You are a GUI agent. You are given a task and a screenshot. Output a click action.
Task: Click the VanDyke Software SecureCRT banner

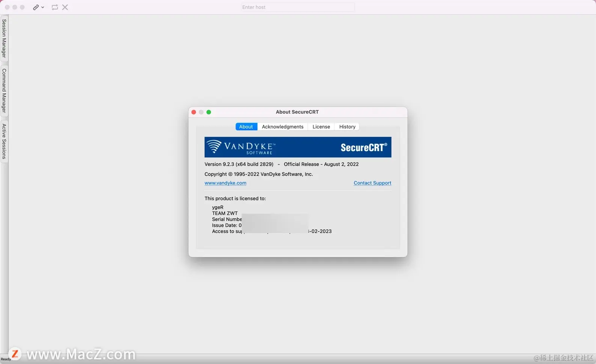[298, 147]
